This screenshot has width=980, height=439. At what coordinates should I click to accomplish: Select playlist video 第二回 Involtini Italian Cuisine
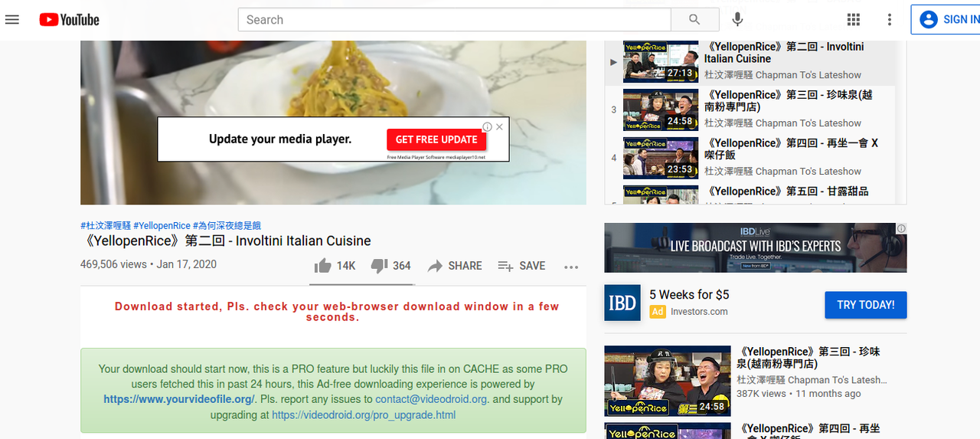(750, 61)
